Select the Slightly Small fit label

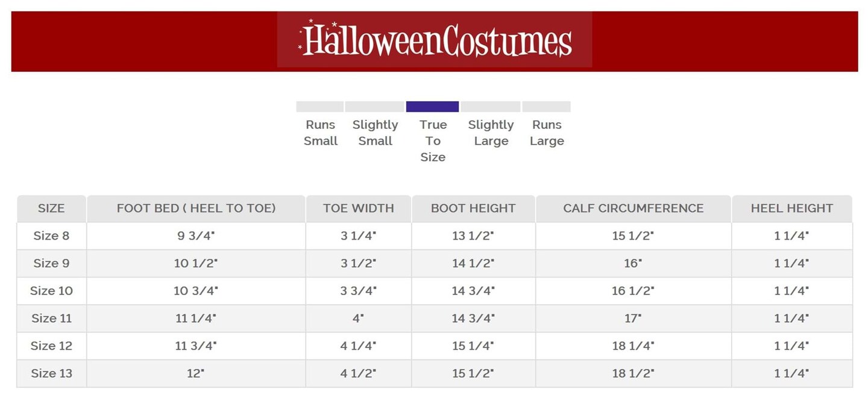[x=375, y=133]
